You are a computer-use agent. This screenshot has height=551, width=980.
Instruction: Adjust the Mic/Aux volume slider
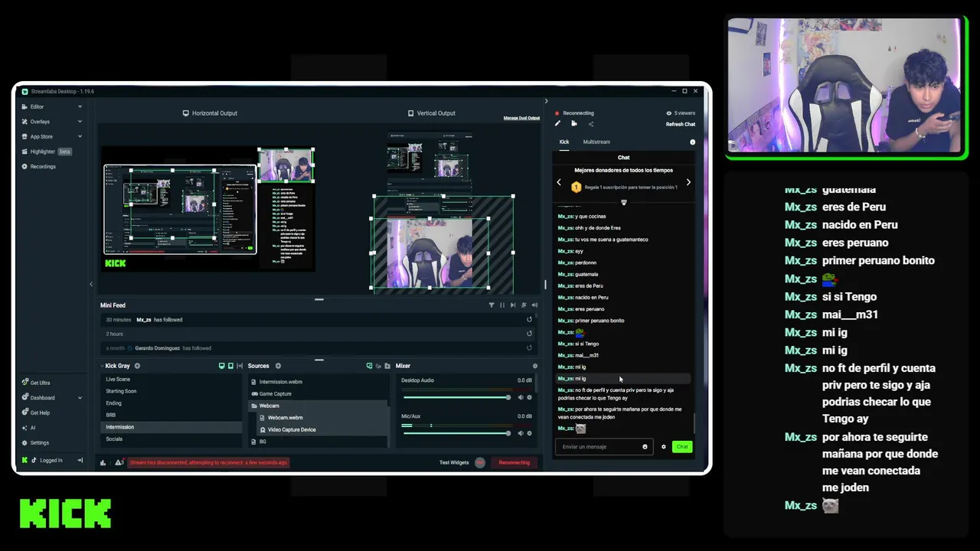[456, 433]
